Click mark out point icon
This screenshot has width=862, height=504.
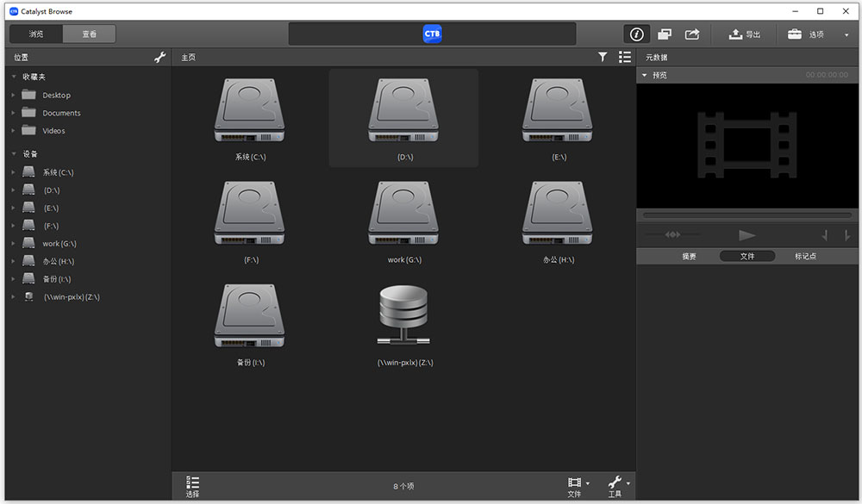(846, 235)
